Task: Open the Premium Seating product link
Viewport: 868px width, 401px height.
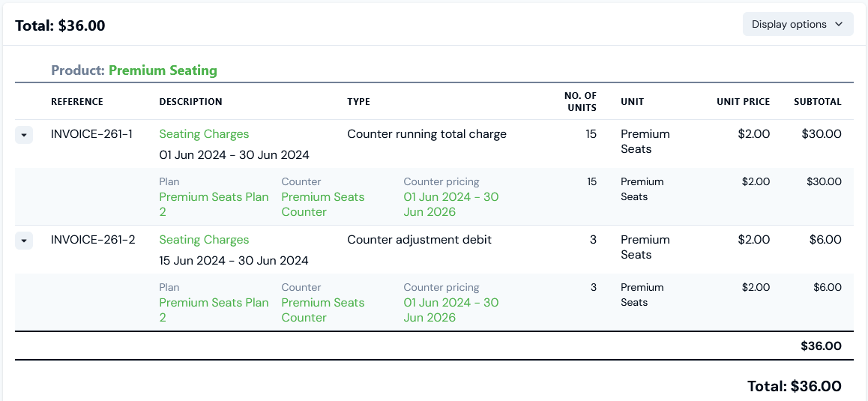Action: [163, 70]
